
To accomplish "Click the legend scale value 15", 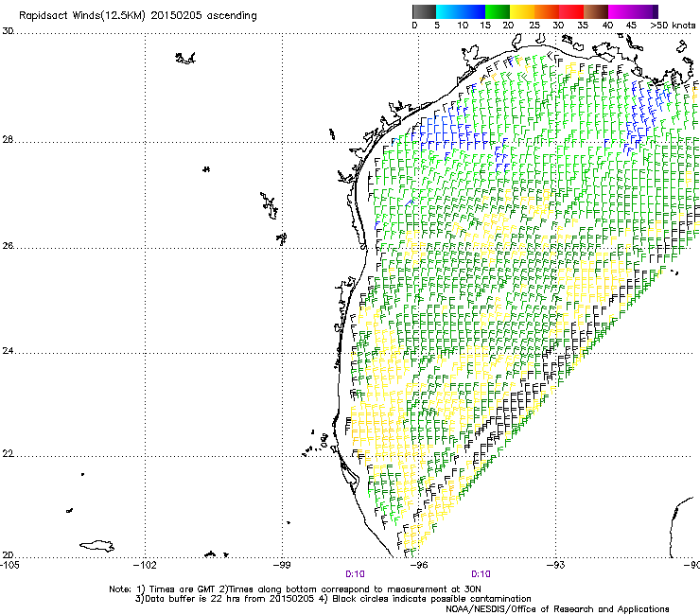I will click(485, 26).
